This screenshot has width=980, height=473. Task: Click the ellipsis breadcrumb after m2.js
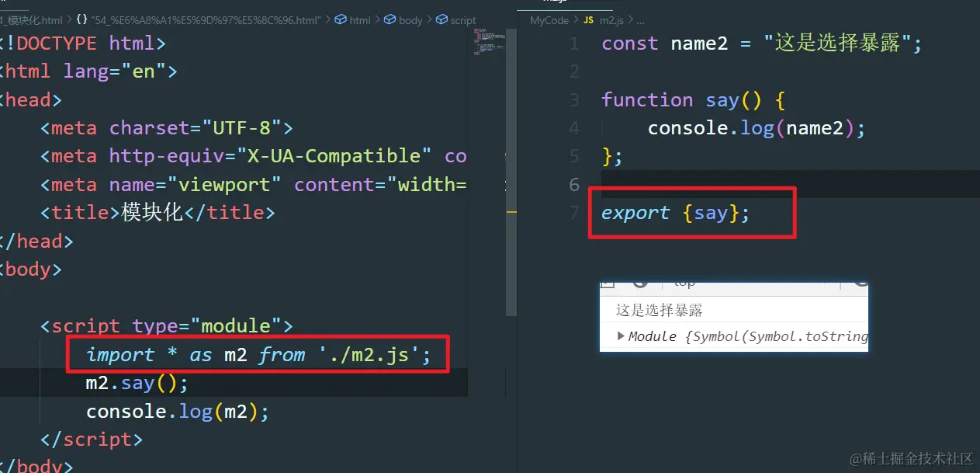coord(640,20)
